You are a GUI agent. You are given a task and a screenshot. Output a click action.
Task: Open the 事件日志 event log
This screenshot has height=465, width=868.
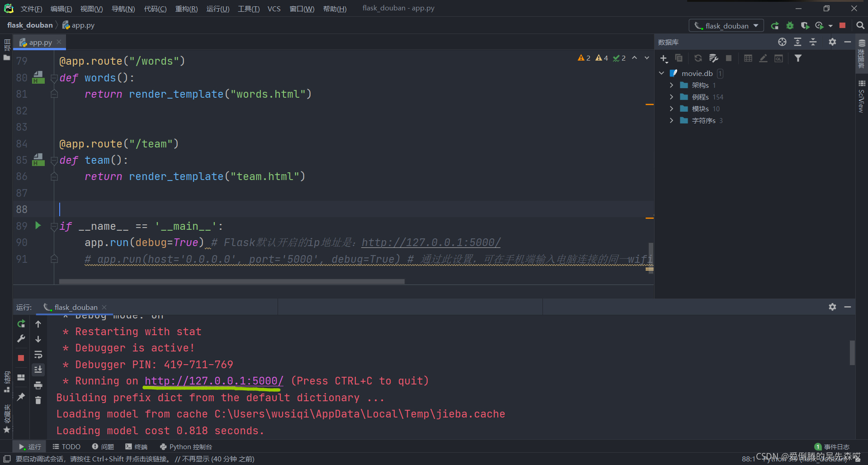tap(832, 446)
